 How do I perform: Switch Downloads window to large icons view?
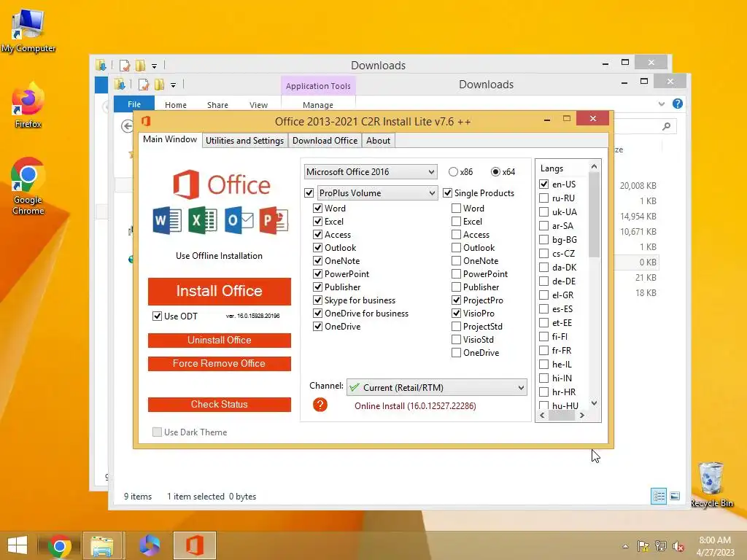675,496
